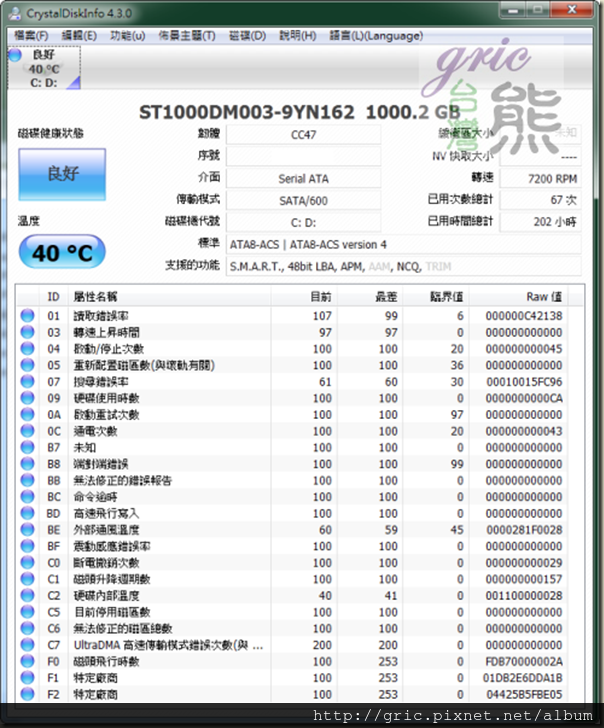Click the status icon for attribute C7
The height and width of the screenshot is (728, 604).
pyautogui.click(x=27, y=644)
